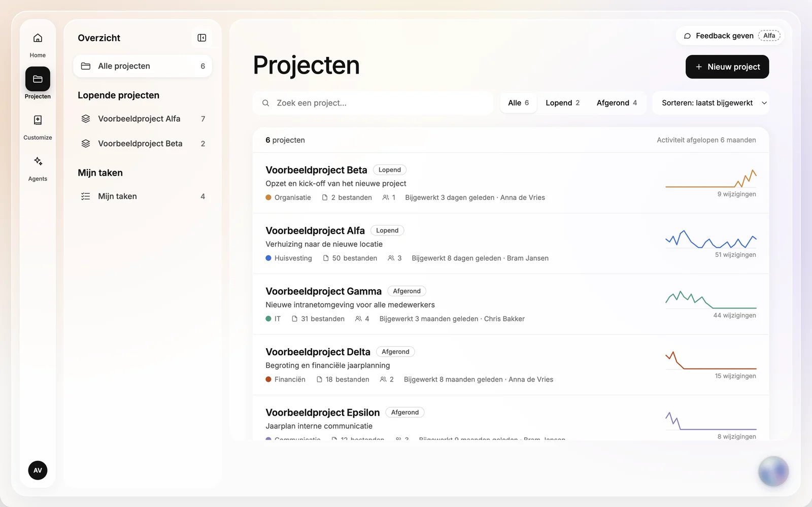
Task: Click the blue Huisvesting category dot
Action: (x=268, y=258)
